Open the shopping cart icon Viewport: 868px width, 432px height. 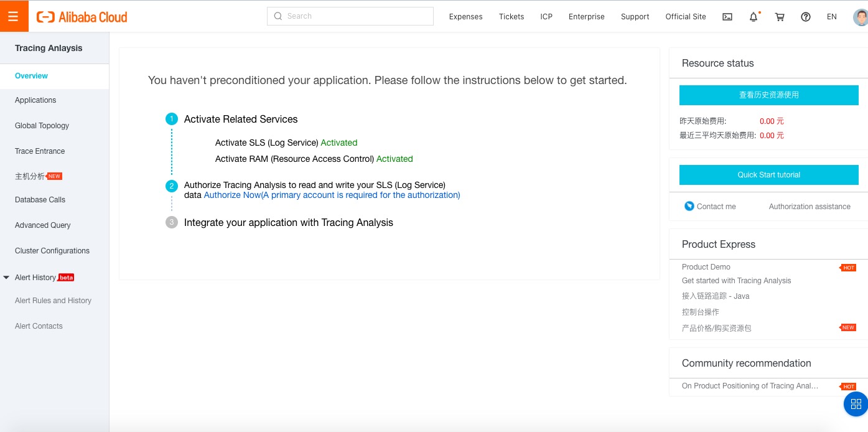[x=780, y=17]
